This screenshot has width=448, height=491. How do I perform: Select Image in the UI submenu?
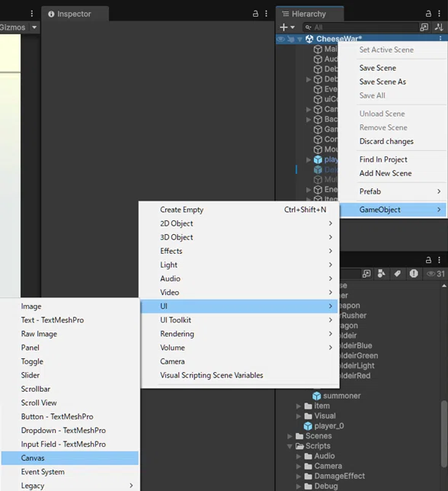70,306
